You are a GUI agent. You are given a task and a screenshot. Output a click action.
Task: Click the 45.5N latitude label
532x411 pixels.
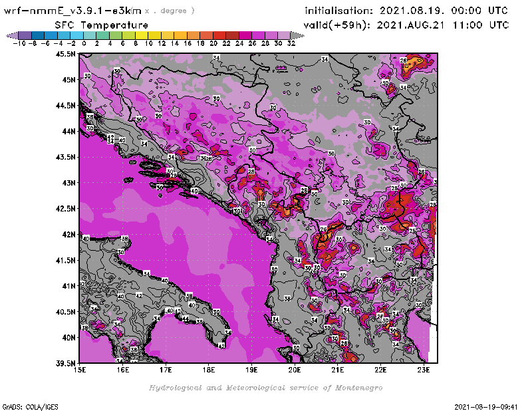66,54
